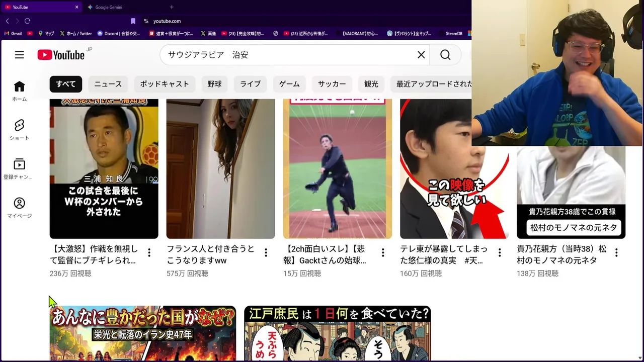Open a new browser tab with plus
The height and width of the screenshot is (362, 644).
[172, 7]
